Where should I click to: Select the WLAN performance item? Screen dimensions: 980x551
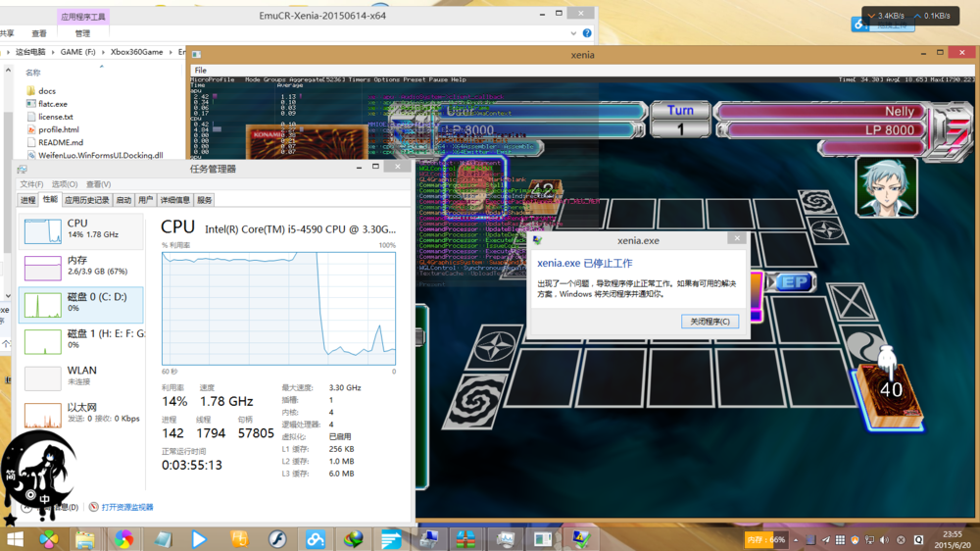81,377
